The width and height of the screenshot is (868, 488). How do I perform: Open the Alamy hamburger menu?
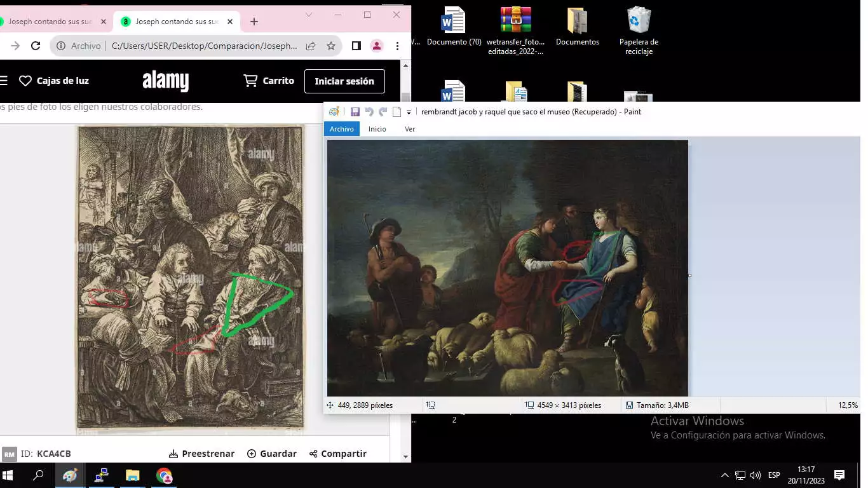click(3, 81)
